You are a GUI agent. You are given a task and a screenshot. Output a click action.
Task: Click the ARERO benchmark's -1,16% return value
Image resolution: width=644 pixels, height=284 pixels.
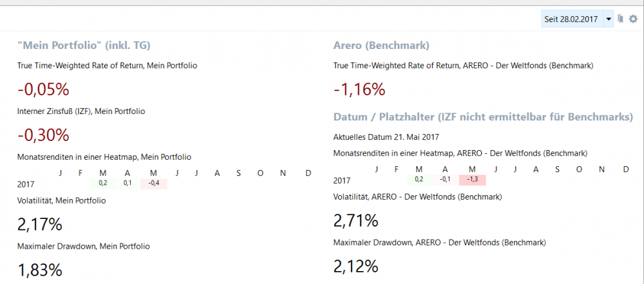click(x=359, y=89)
